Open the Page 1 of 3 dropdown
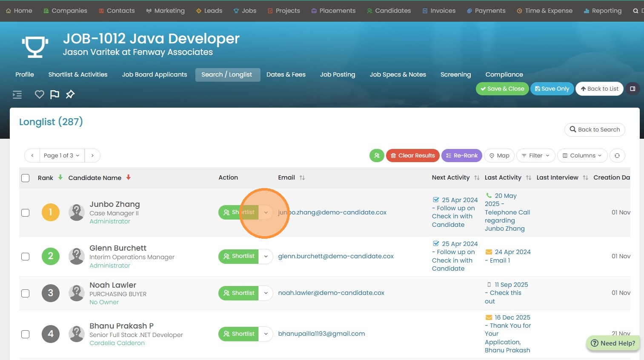Screen dimensions: 644x360 pyautogui.click(x=62, y=156)
